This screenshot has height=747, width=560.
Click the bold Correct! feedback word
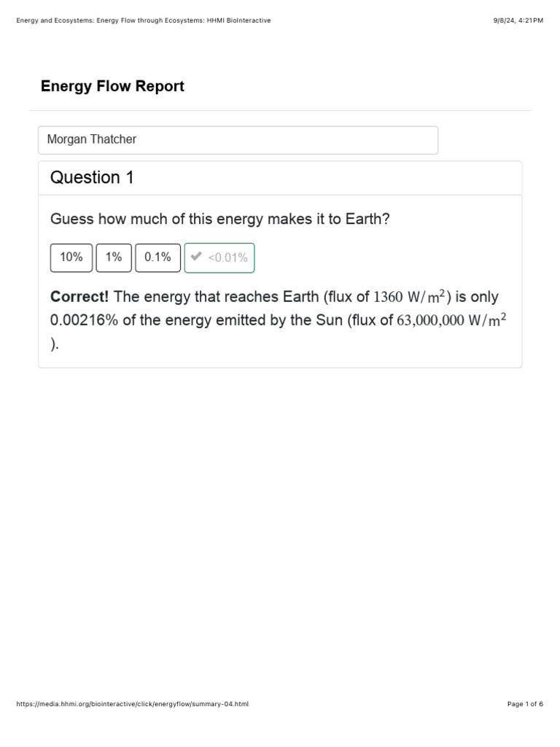tap(79, 297)
